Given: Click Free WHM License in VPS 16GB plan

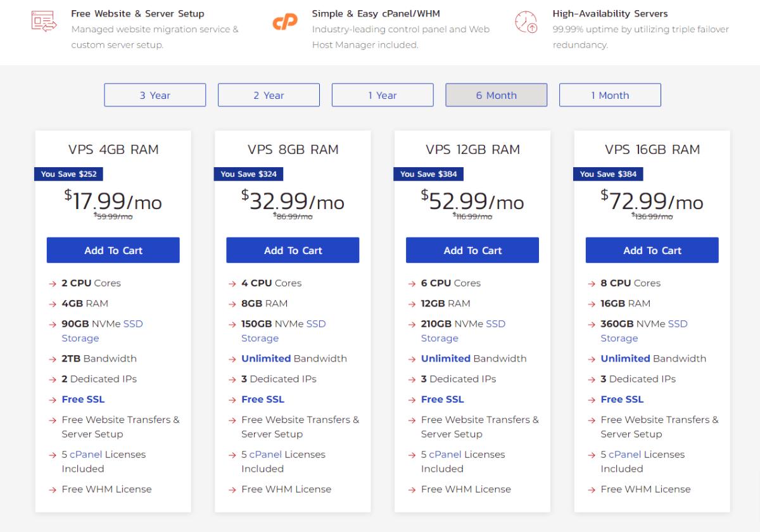Looking at the screenshot, I should 645,489.
